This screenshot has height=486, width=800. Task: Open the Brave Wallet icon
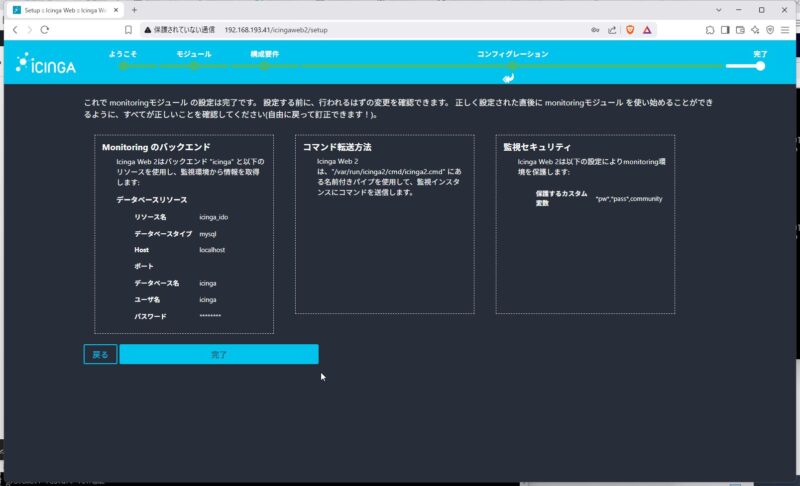click(x=740, y=30)
